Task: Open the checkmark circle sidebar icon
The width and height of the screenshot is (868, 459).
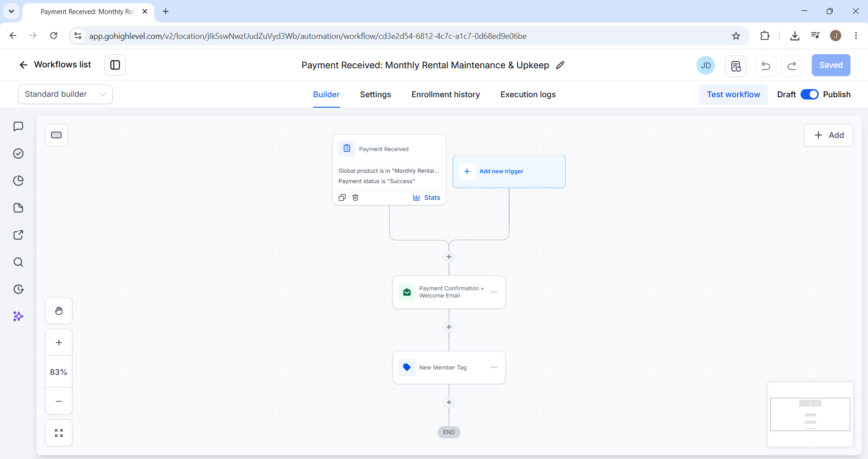Action: [18, 154]
